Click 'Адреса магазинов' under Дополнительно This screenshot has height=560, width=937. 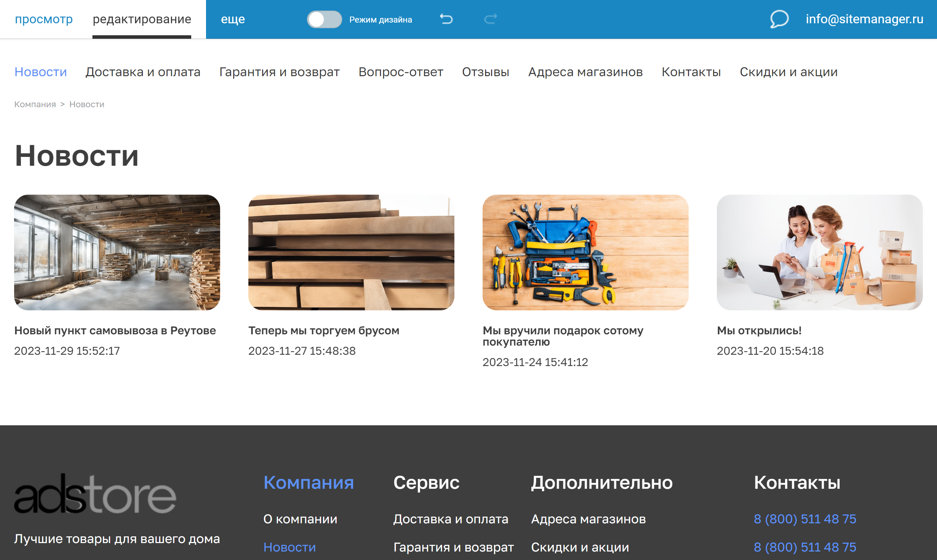pos(588,519)
